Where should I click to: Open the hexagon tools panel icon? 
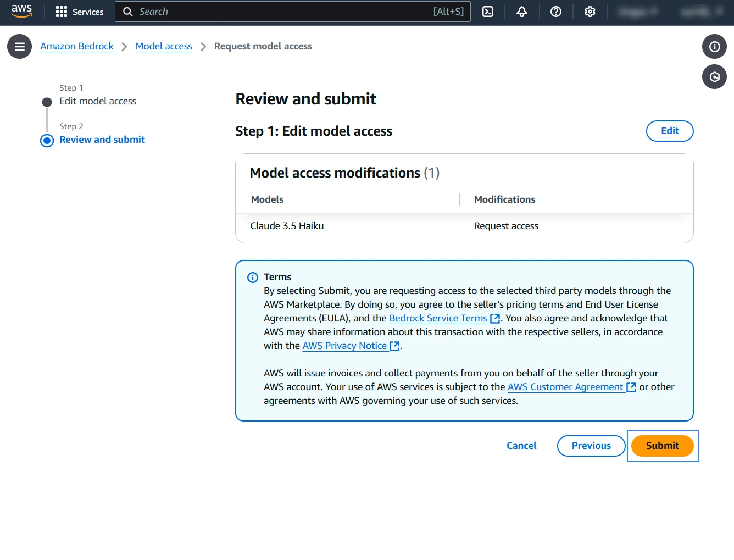click(x=714, y=77)
